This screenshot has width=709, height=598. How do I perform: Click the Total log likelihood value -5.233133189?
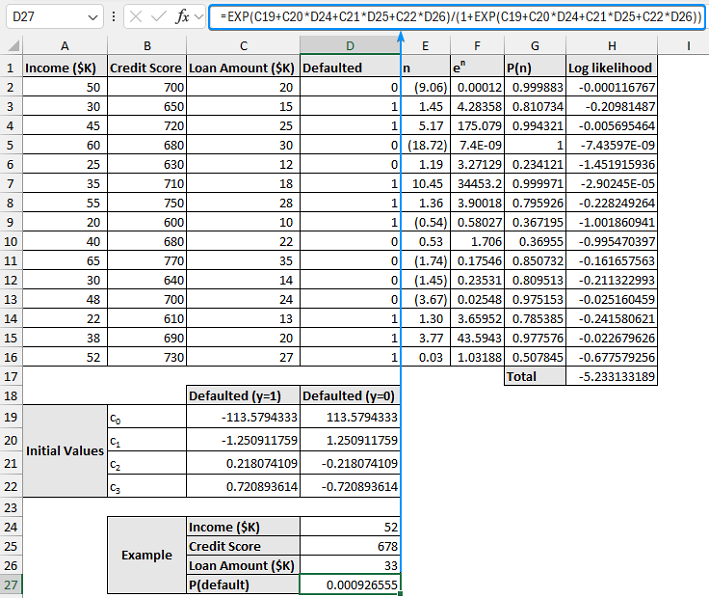[x=610, y=377]
